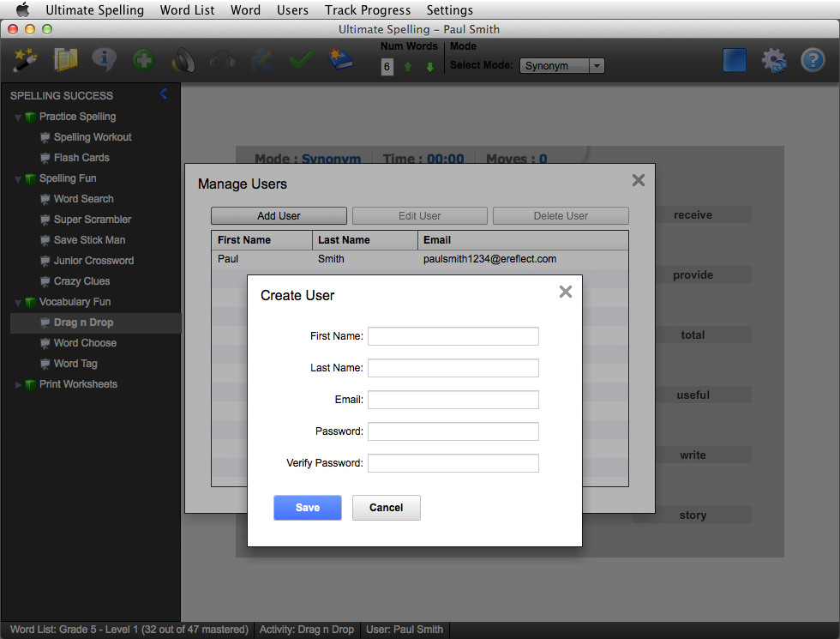Viewport: 840px width, 639px height.
Task: Expand the Print Worksheets tree group
Action: (18, 385)
